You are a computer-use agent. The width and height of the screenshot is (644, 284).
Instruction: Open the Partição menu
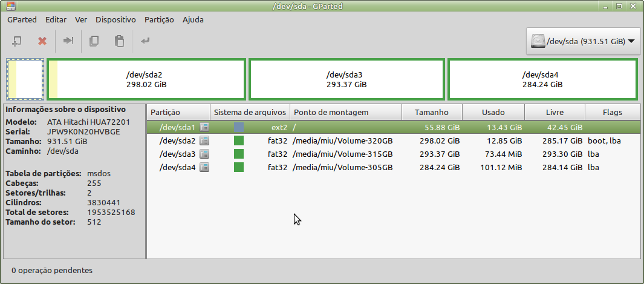point(159,19)
